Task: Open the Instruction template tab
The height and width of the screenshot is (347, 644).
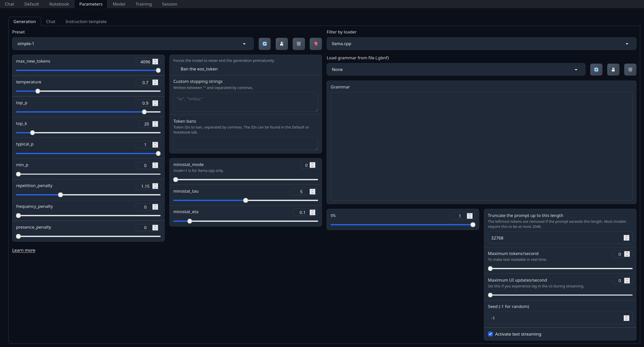Action: tap(86, 22)
